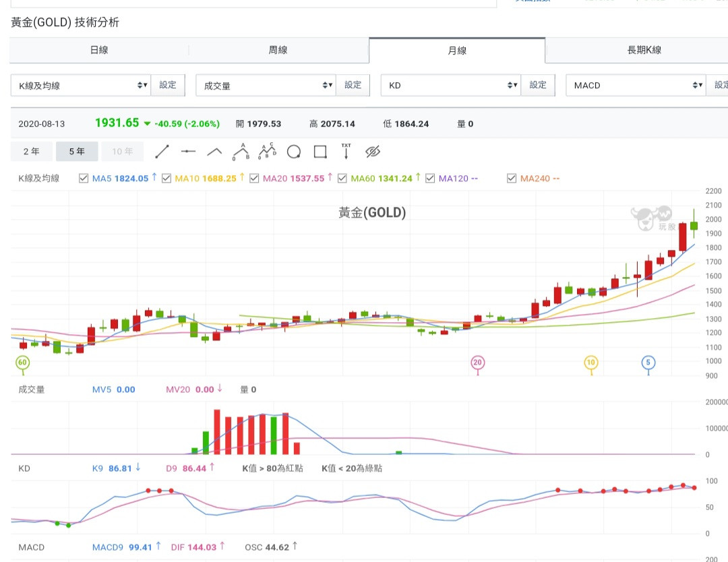Open the MACD indicator dropdown
Viewport: 728px width, 562px height.
click(636, 86)
